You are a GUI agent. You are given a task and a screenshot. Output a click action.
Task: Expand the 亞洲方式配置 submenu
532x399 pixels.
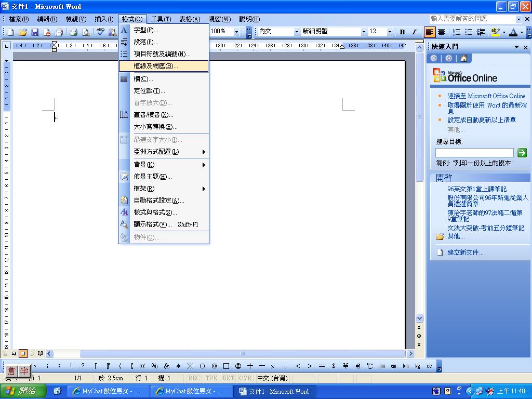coord(164,152)
